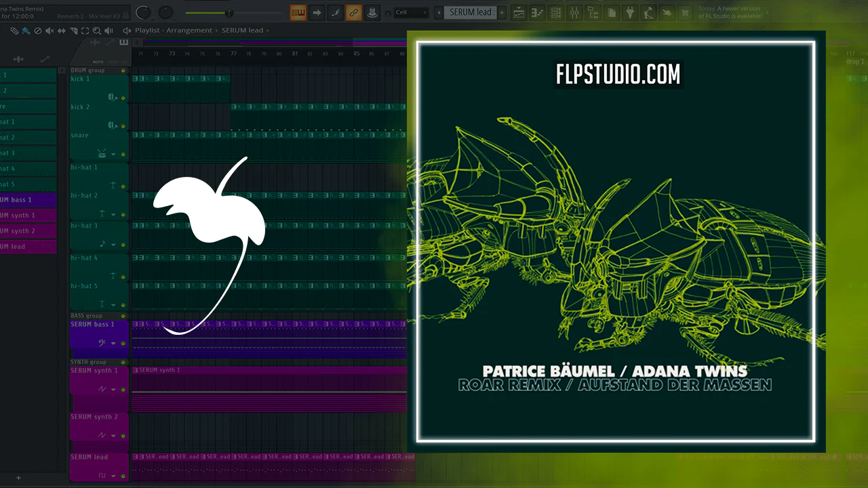Mute the SERUM bass 1 track
The width and height of the screenshot is (868, 488).
tap(123, 344)
